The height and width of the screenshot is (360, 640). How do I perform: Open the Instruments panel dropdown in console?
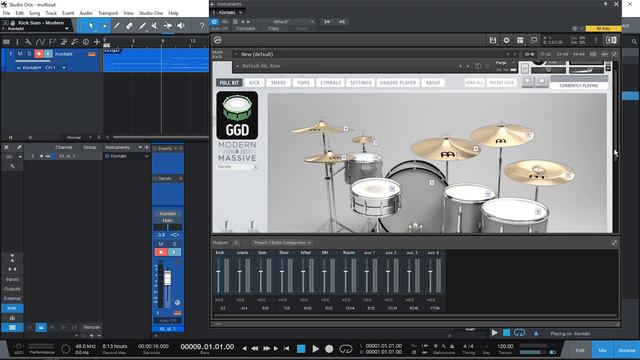pos(140,147)
